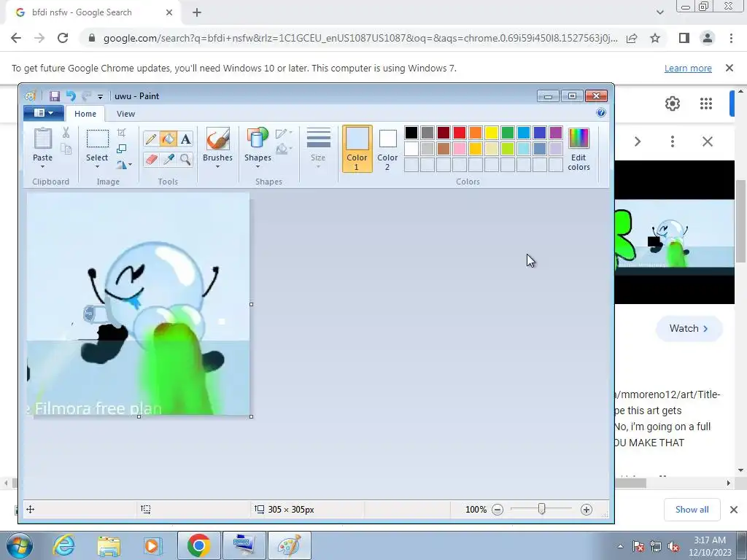Pick the black color swatch
The width and height of the screenshot is (747, 560).
[411, 133]
